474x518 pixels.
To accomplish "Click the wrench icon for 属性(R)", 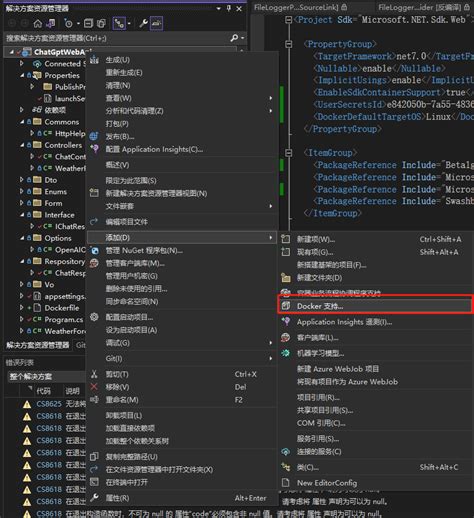I will point(94,498).
